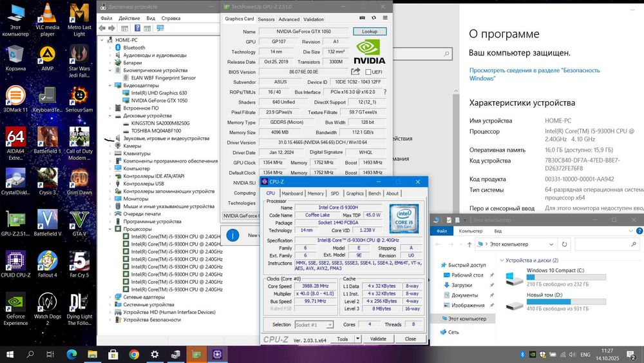Open 3DMark 11 desktop icon
The image size is (644, 363).
click(15, 99)
